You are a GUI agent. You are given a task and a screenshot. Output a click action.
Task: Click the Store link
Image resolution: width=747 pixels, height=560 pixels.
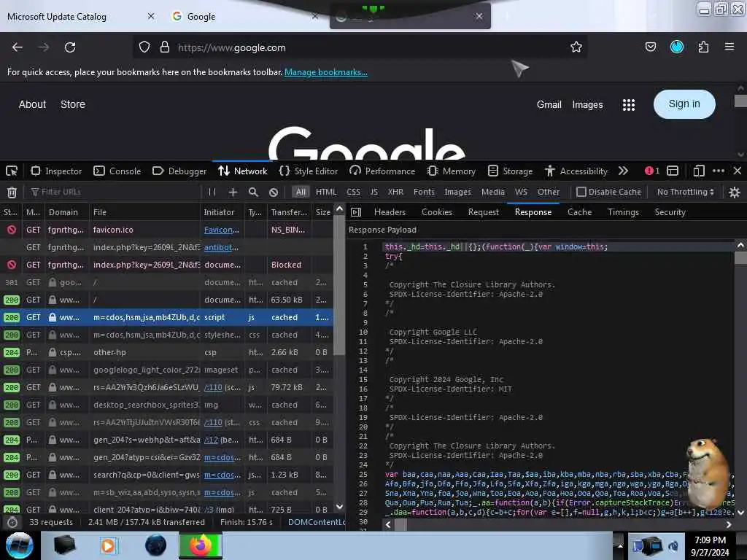pyautogui.click(x=73, y=104)
